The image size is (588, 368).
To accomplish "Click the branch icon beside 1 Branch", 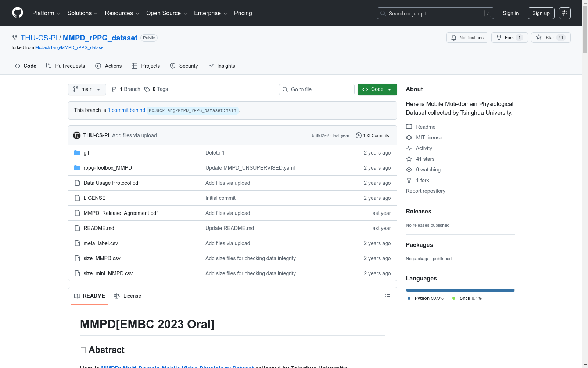I will click(114, 89).
